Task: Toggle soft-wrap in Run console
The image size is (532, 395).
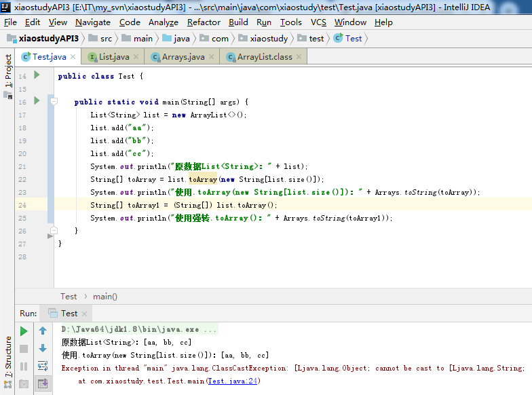Action: tap(43, 366)
